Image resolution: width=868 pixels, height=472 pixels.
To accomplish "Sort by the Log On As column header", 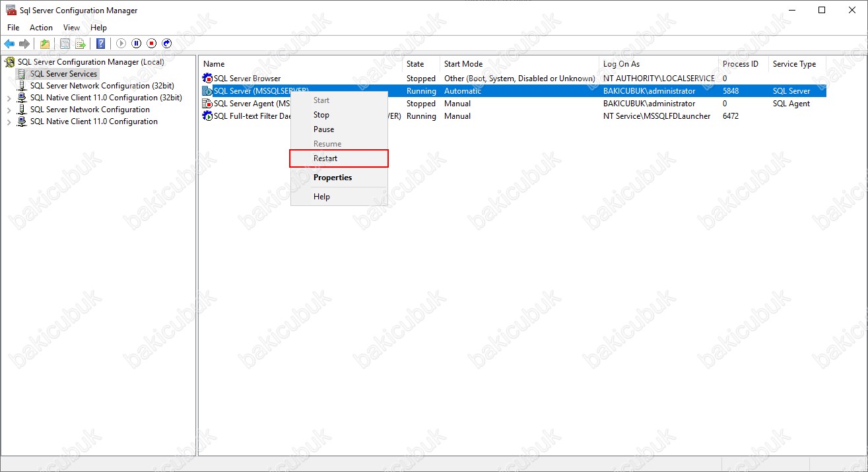I will pos(659,64).
